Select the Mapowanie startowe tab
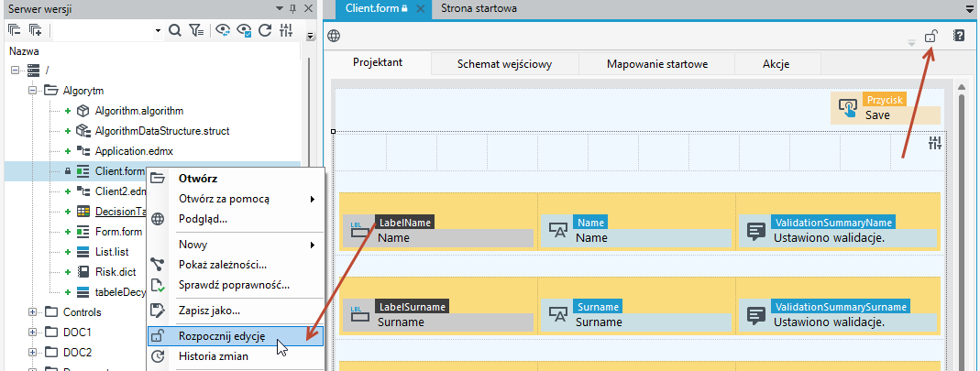 pyautogui.click(x=657, y=64)
